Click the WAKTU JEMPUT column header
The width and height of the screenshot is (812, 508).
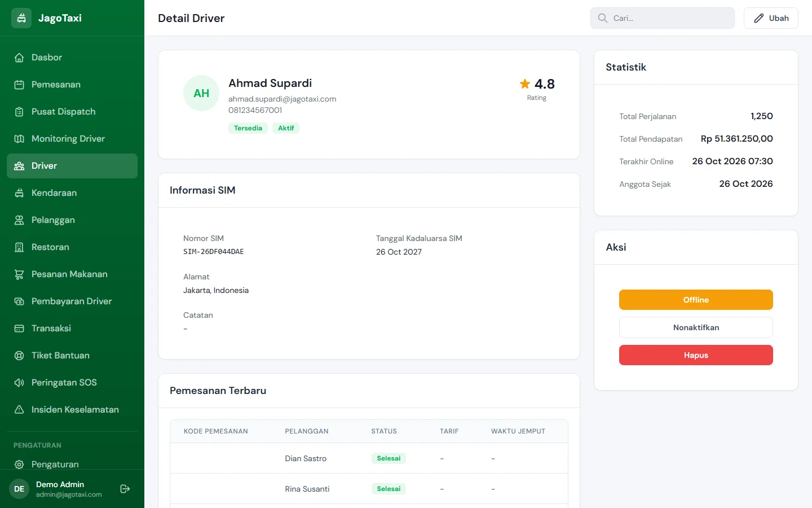(518, 431)
